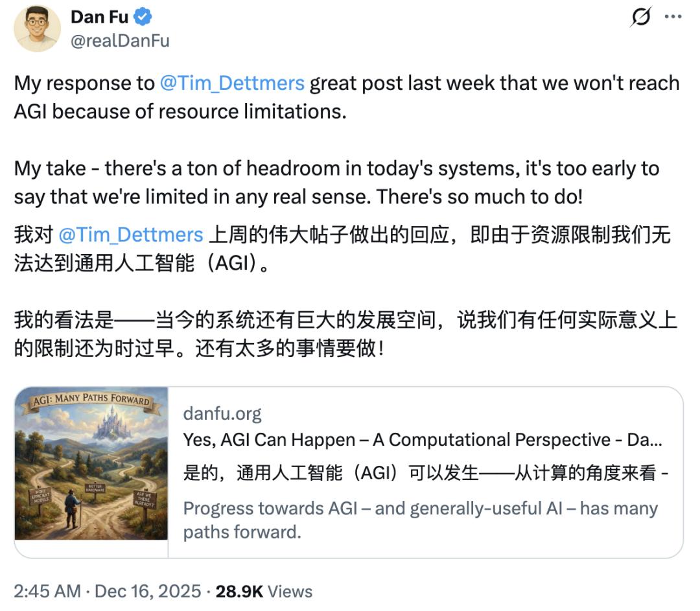The height and width of the screenshot is (611, 700).
Task: Open Grok via the slashed-circle icon
Action: click(641, 17)
